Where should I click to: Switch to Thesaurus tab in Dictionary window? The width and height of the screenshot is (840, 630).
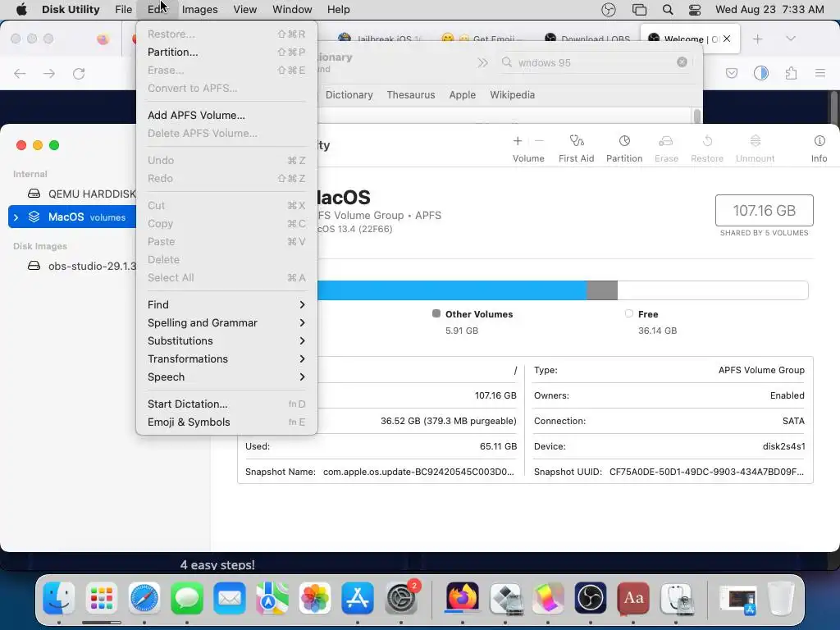coord(411,95)
